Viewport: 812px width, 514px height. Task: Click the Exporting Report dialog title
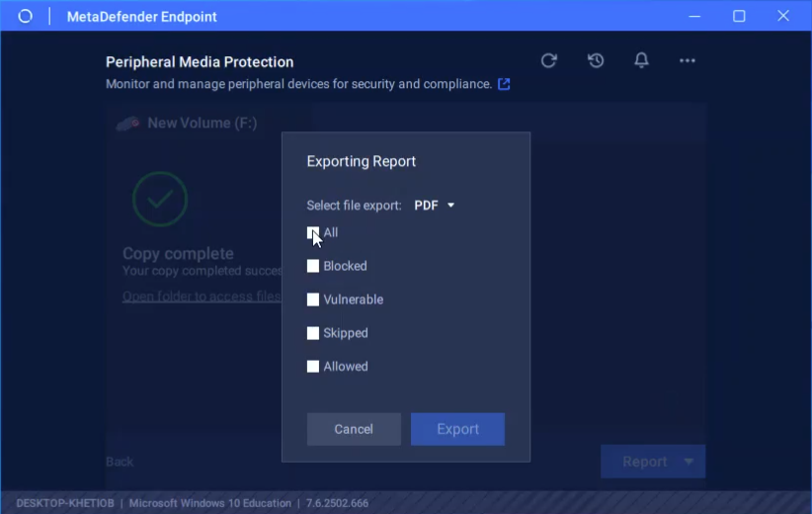point(362,162)
